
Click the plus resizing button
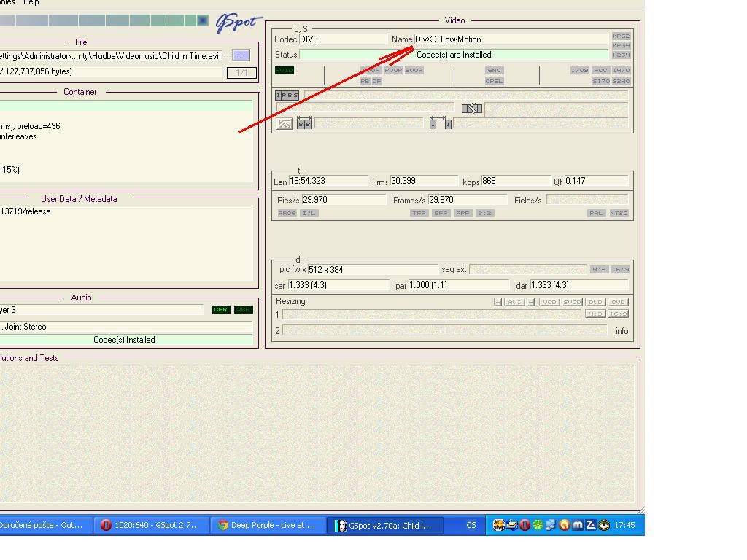pos(498,302)
